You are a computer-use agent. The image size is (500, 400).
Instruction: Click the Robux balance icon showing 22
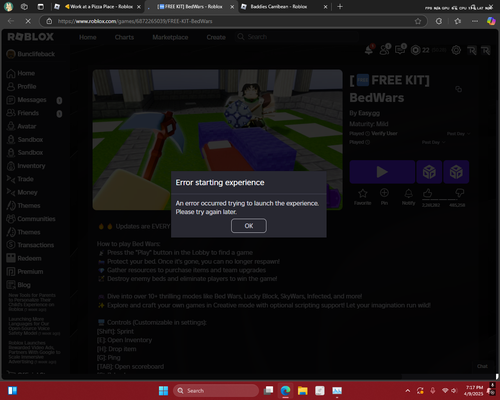(416, 50)
